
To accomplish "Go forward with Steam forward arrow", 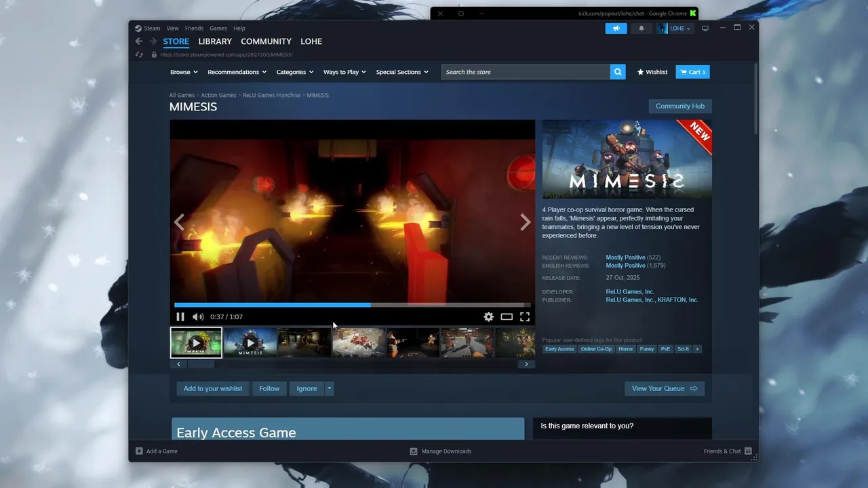I will coord(153,41).
